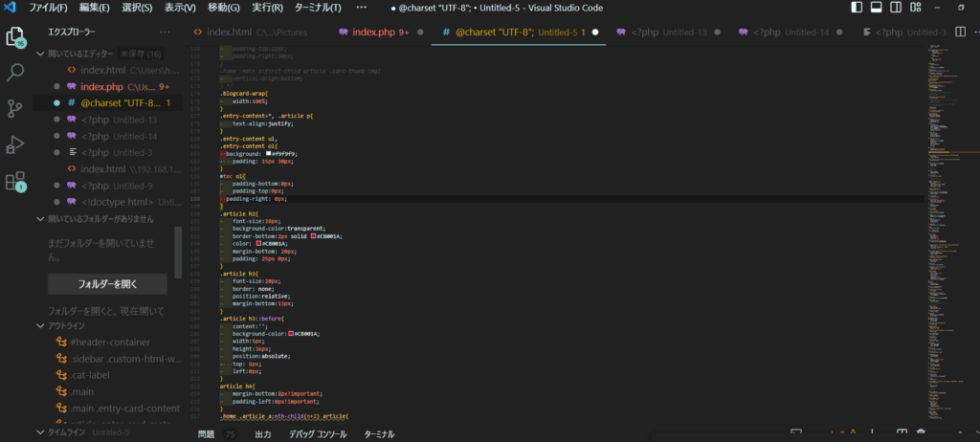The image size is (980, 442).
Task: Collapse the 開いているエディター section
Action: click(40, 54)
